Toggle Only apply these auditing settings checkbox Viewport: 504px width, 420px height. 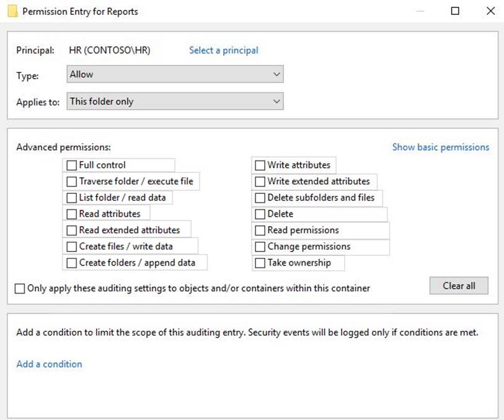(x=20, y=289)
